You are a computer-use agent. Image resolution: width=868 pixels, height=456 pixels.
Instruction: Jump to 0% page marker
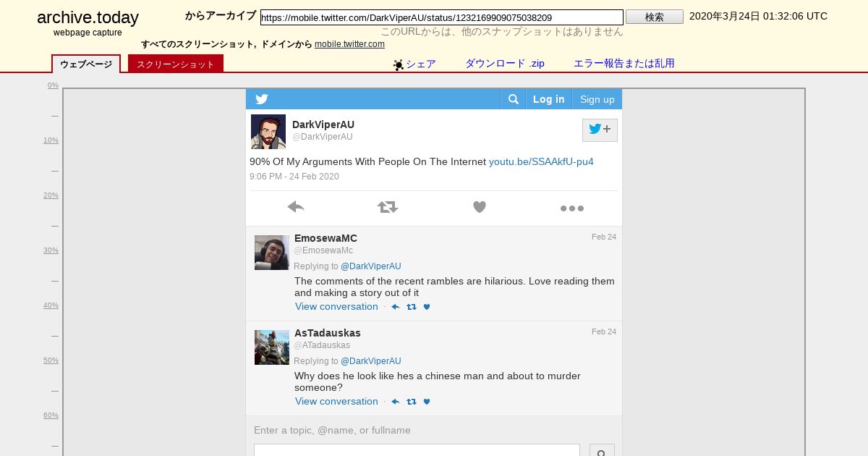click(x=53, y=85)
